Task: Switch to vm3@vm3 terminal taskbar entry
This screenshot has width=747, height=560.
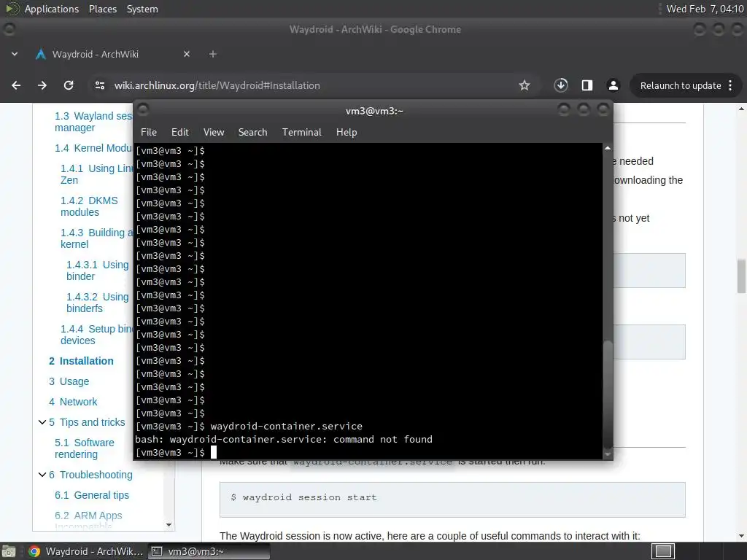Action: tap(208, 551)
